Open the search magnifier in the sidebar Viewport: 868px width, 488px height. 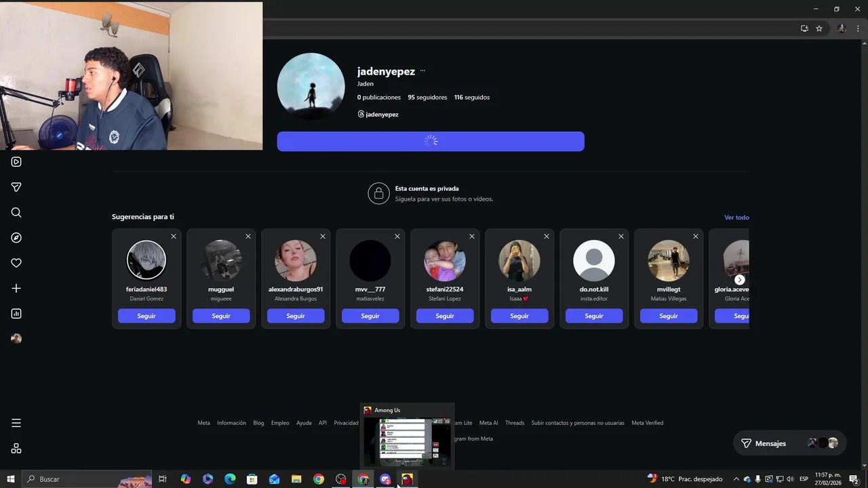(x=16, y=213)
